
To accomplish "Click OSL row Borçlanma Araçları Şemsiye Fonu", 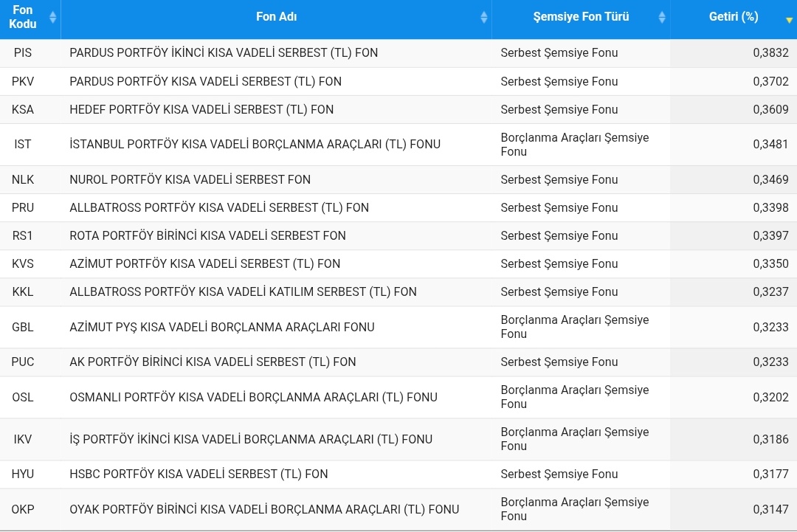I will [575, 397].
